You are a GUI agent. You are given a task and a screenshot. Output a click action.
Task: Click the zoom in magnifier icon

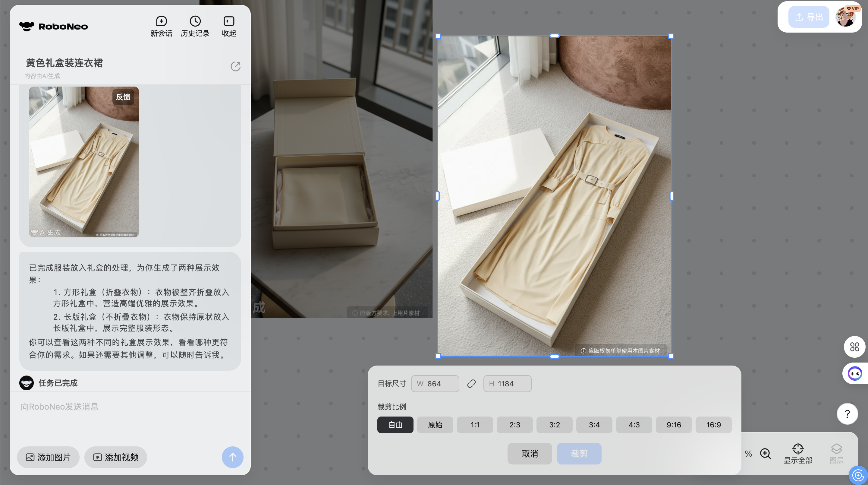(766, 454)
